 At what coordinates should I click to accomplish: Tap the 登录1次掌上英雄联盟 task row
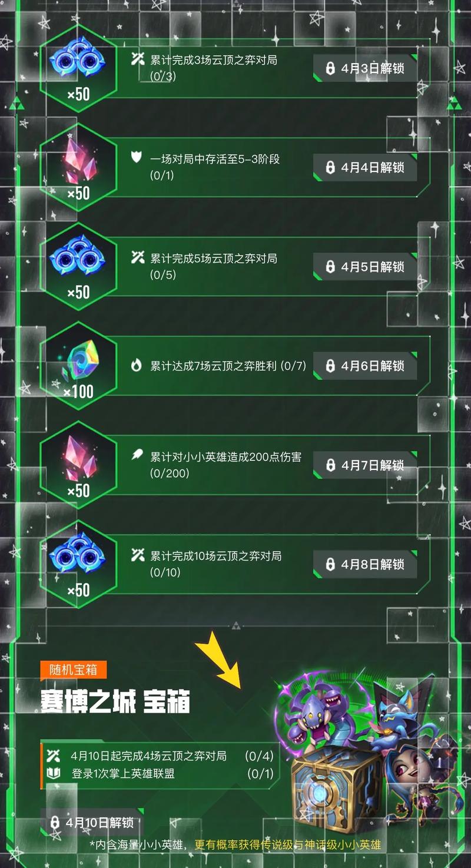click(x=160, y=773)
